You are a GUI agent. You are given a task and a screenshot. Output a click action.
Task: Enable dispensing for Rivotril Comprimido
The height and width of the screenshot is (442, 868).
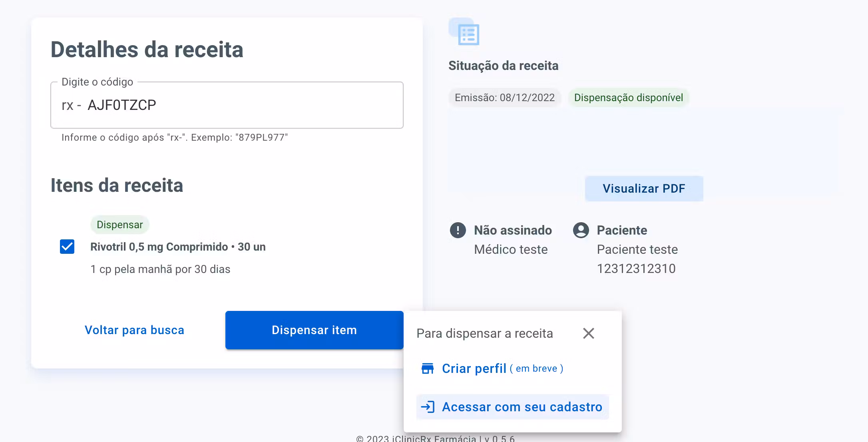[67, 247]
